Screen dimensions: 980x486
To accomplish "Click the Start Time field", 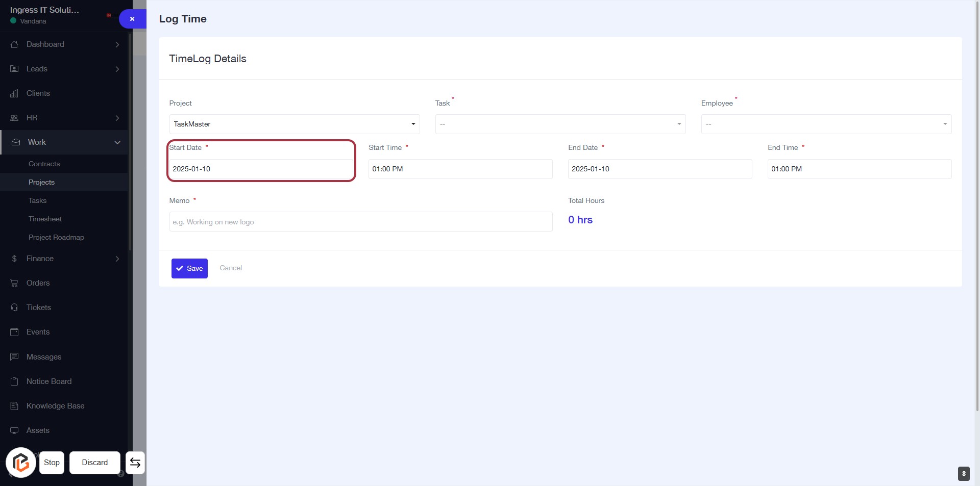I will tap(460, 169).
